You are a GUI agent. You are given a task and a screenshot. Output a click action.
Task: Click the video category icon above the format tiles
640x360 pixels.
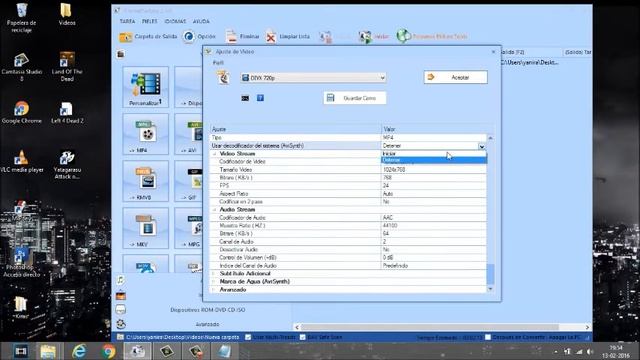coord(120,54)
